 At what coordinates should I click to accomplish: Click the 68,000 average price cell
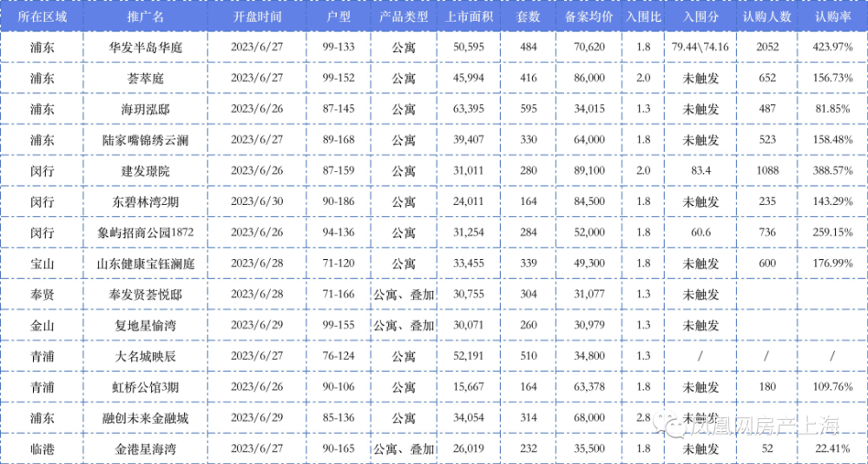tap(589, 418)
